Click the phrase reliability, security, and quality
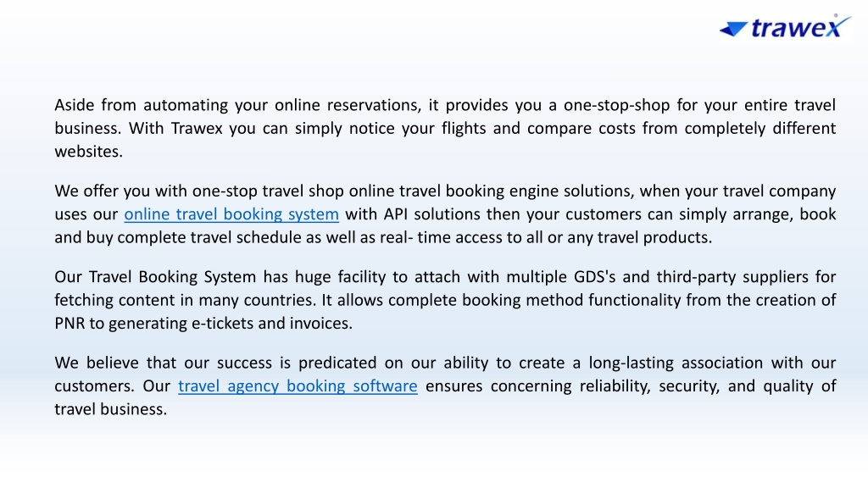 (697, 386)
